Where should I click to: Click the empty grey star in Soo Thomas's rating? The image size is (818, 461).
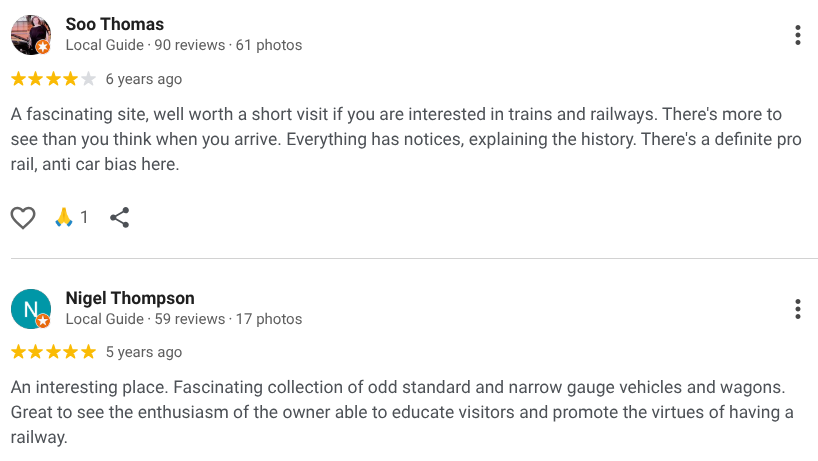point(88,79)
